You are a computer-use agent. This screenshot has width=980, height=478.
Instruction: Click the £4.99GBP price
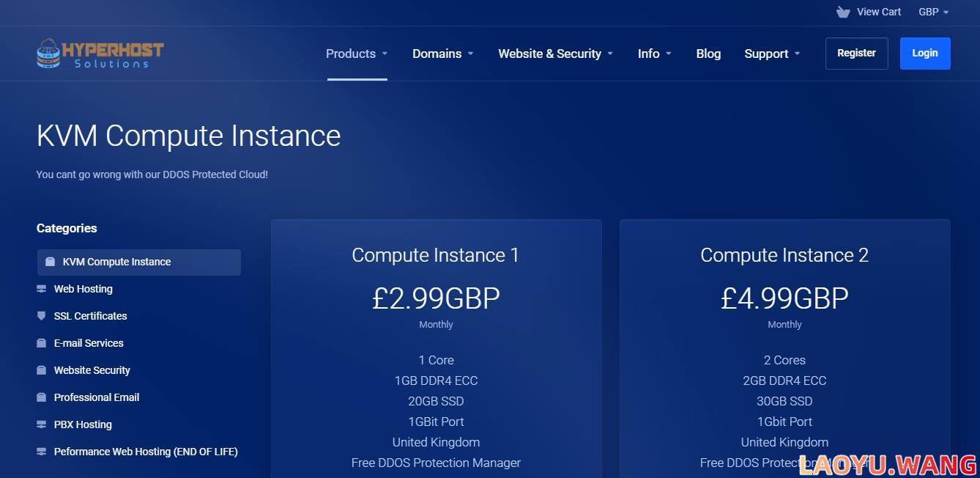[784, 298]
